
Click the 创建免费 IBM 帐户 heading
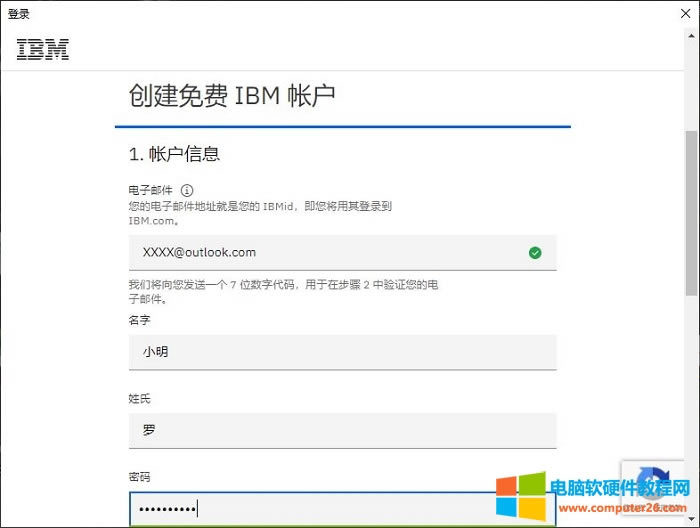pyautogui.click(x=232, y=96)
